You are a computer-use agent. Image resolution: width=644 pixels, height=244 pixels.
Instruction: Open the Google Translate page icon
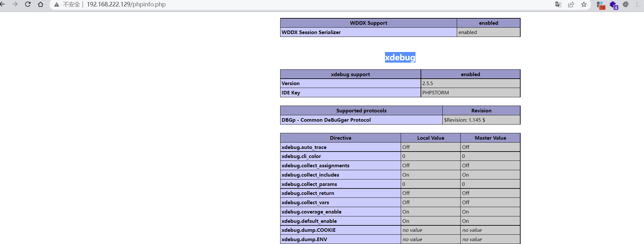[558, 4]
